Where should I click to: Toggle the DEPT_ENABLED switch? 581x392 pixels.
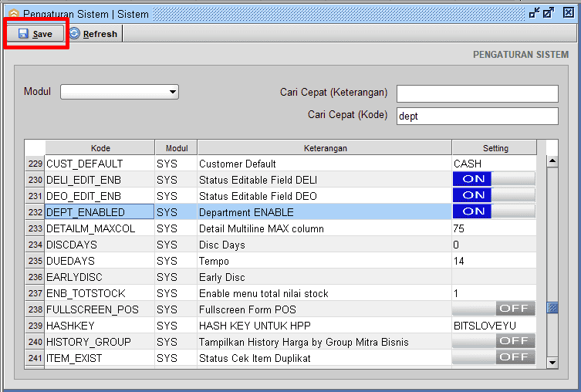coord(494,211)
